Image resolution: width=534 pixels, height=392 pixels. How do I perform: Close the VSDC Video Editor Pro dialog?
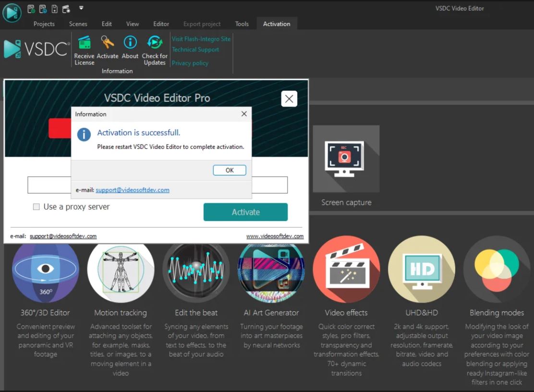tap(289, 98)
